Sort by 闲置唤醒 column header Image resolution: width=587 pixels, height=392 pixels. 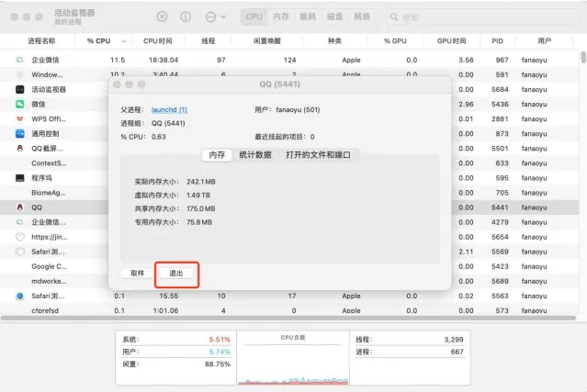(x=267, y=40)
